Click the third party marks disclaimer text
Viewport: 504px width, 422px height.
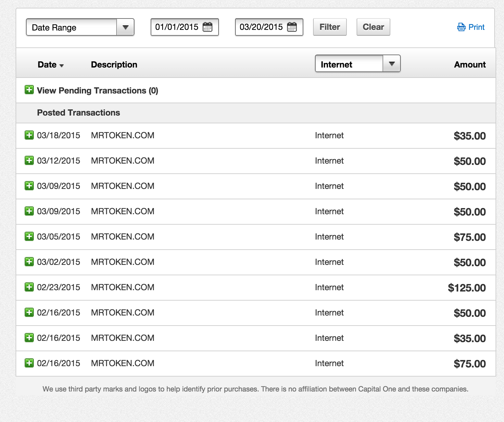pos(255,389)
